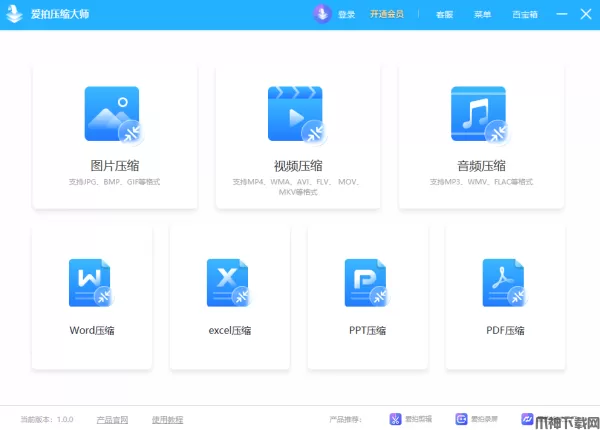
Task: Launch the PDF压缩 file icon
Action: [505, 283]
